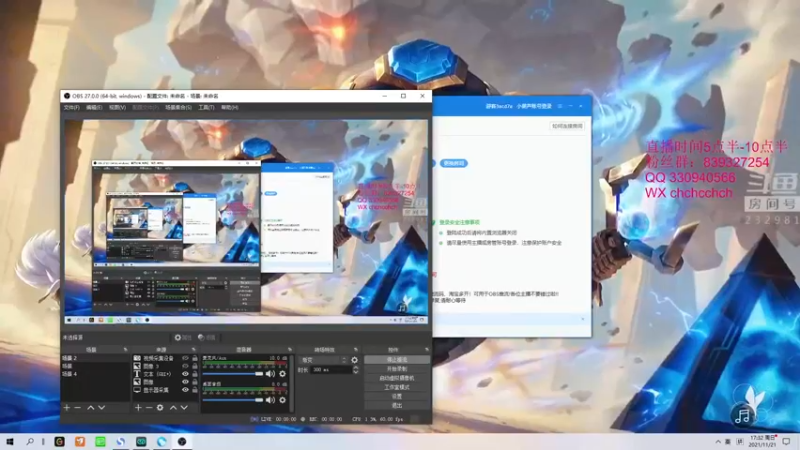Toggle lock on 显示器采集 source
This screenshot has height=450, width=800.
point(194,390)
